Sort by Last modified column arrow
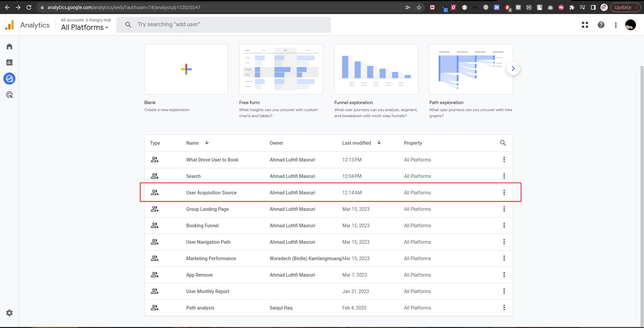The height and width of the screenshot is (328, 644). [x=379, y=143]
